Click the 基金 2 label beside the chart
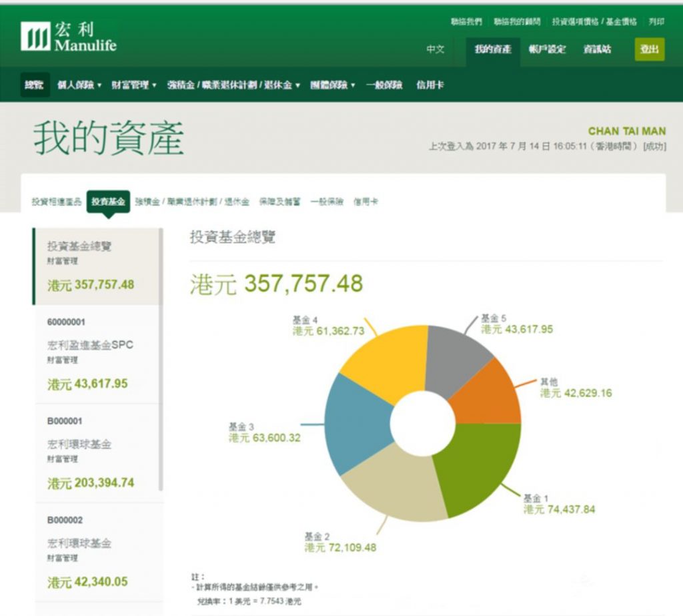 317,536
